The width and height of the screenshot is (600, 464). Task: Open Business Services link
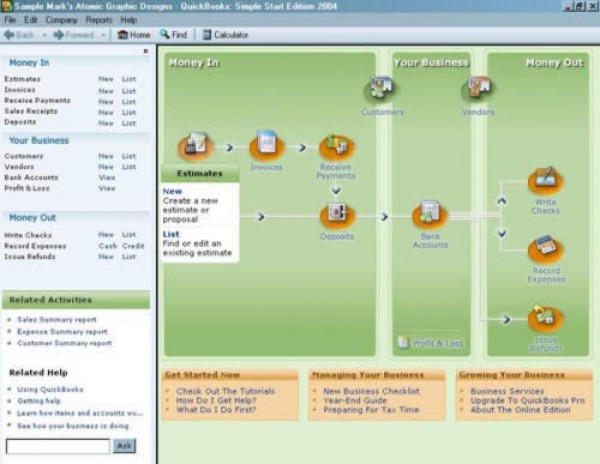tap(507, 391)
